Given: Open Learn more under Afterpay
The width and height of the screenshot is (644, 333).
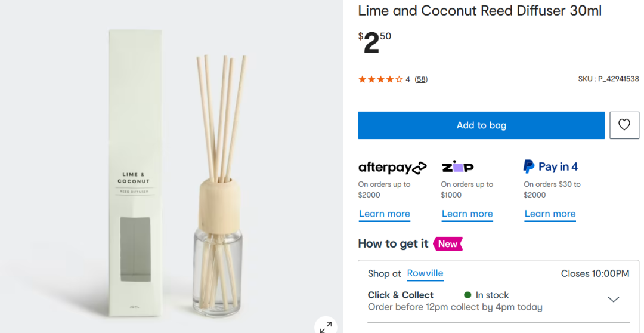Looking at the screenshot, I should (x=384, y=214).
